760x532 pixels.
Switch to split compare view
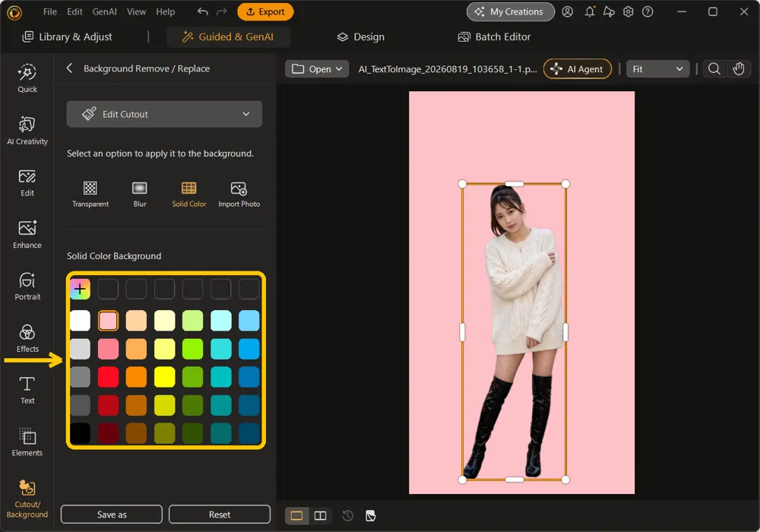tap(321, 515)
